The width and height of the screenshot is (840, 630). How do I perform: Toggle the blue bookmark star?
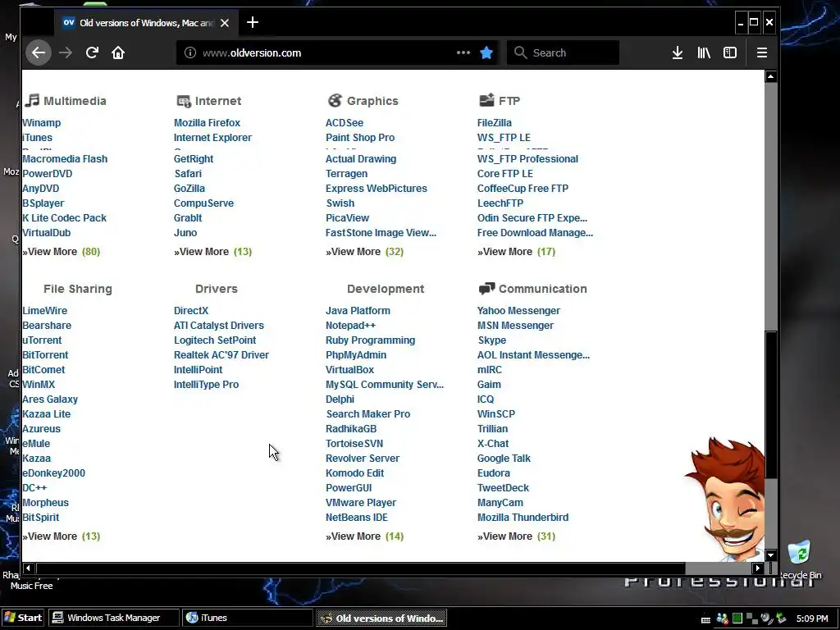[x=486, y=52]
